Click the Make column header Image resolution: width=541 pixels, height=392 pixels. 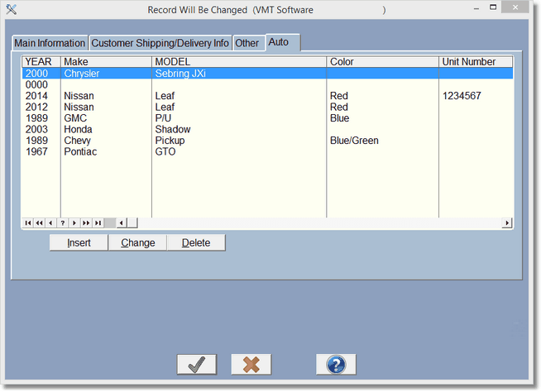click(x=106, y=62)
